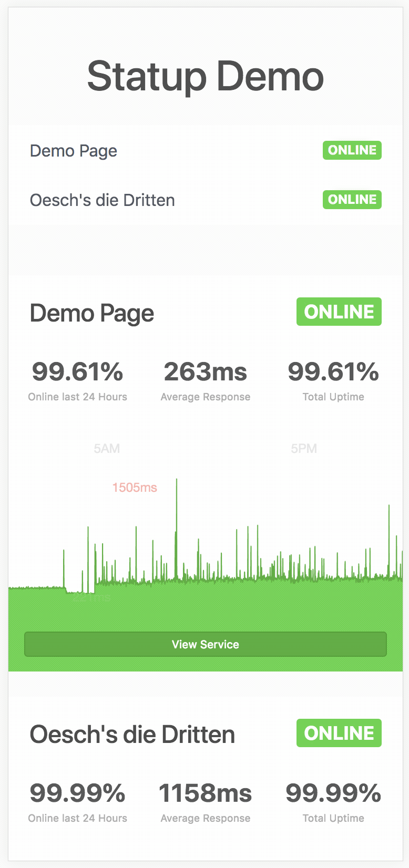Click the 5PM chart time label
Screen dimensions: 409x868
[x=304, y=449]
